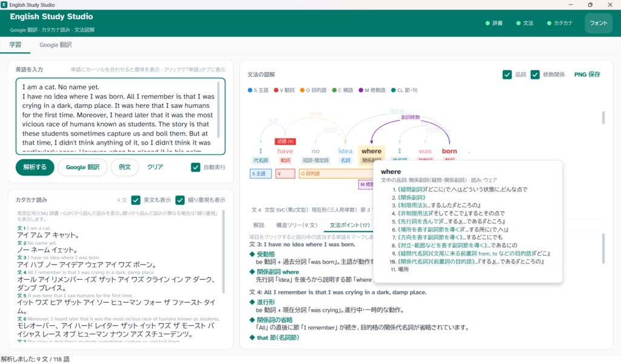Viewport: 621px width, 364px height.
Task: Toggle the 文法 indicator in the header
Action: (x=525, y=24)
